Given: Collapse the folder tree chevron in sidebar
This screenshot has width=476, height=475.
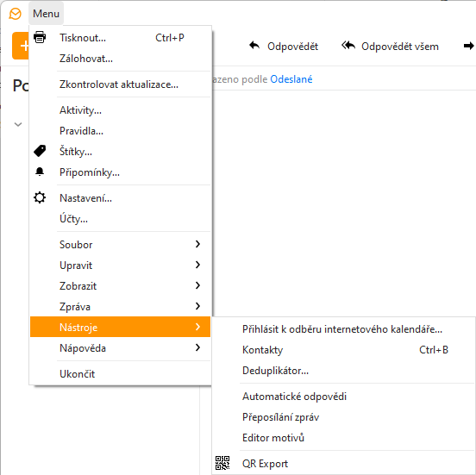Looking at the screenshot, I should (x=18, y=124).
